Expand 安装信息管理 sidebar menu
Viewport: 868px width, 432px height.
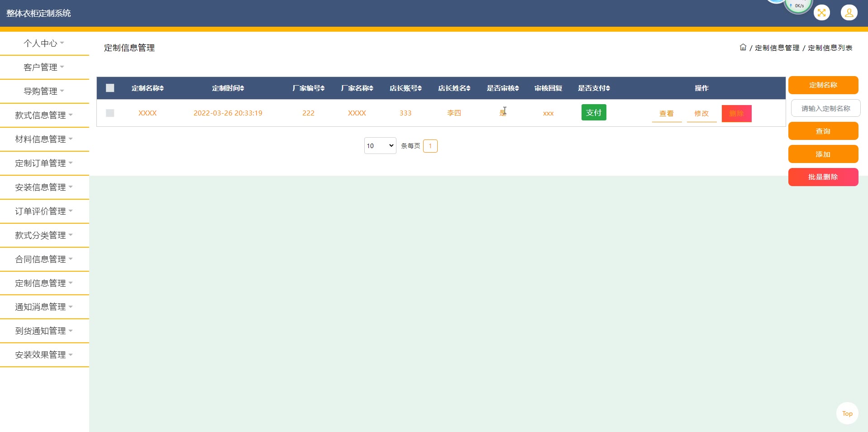[x=44, y=187]
